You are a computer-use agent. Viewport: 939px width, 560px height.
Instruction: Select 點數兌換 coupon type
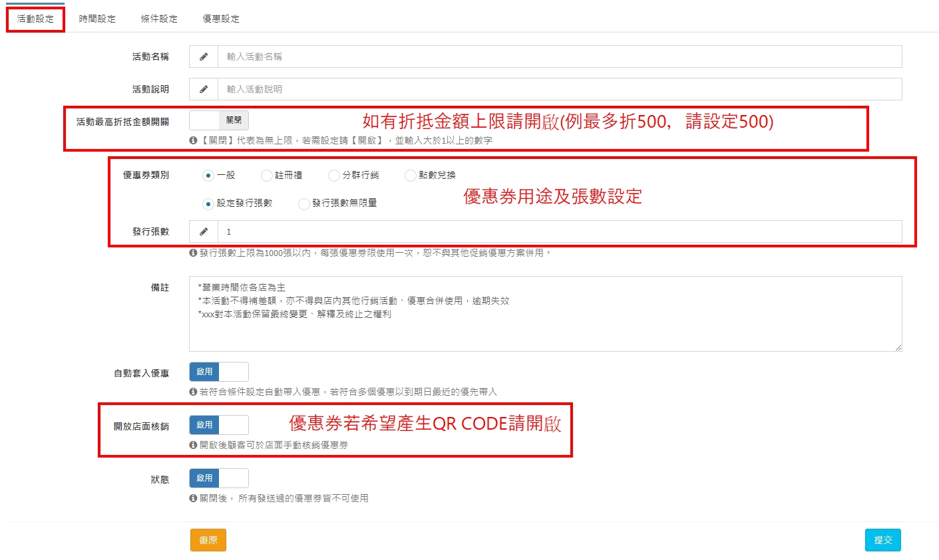click(x=411, y=176)
